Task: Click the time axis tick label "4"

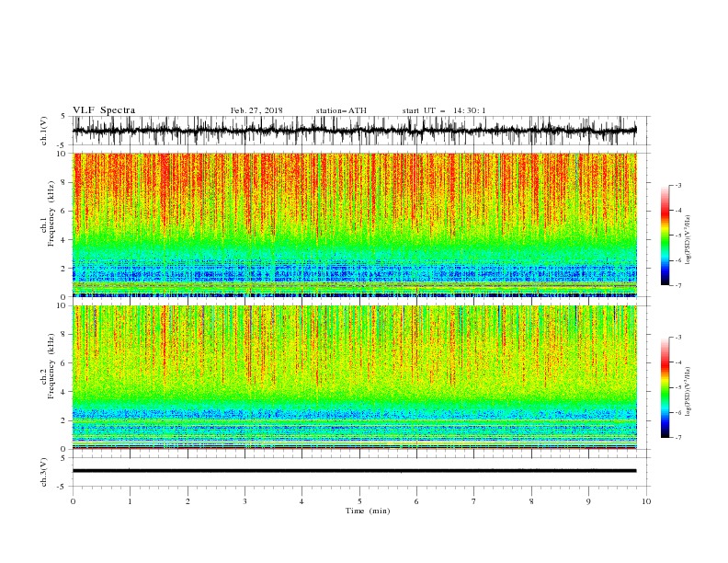Action: 301,501
